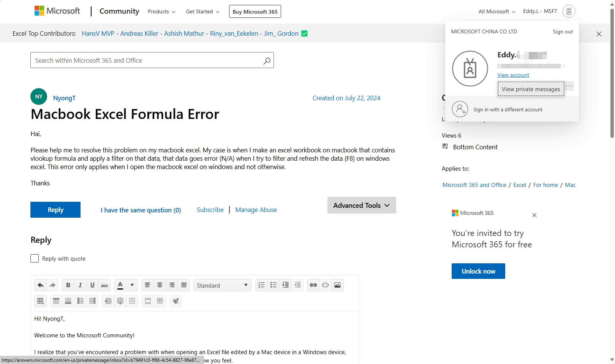This screenshot has width=615, height=364.
Task: Expand the Get Started menu
Action: (x=202, y=12)
